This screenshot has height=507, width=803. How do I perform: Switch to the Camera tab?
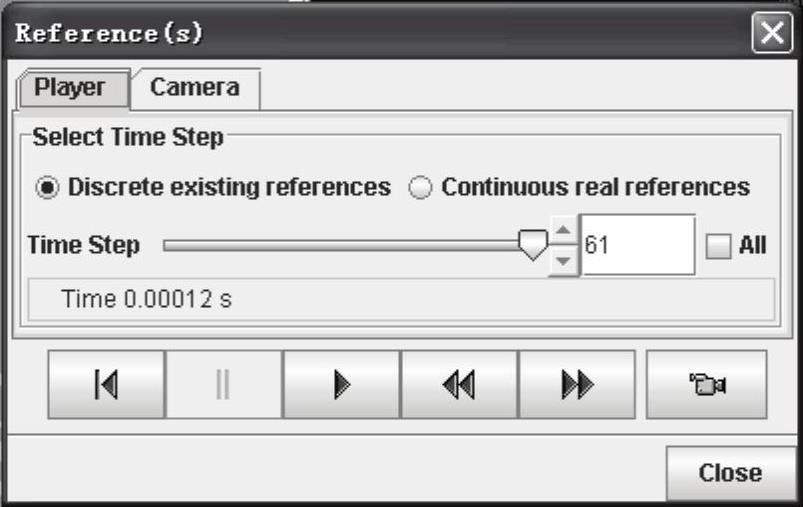click(x=195, y=88)
